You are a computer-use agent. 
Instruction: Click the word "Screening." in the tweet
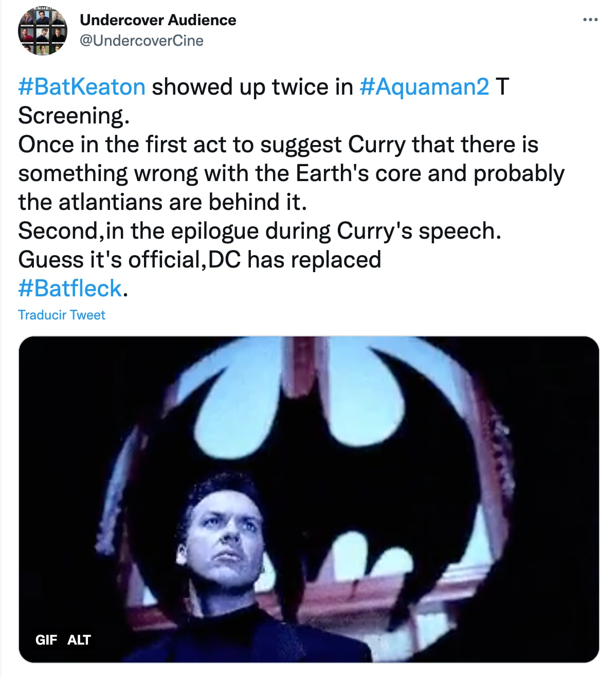[x=74, y=116]
